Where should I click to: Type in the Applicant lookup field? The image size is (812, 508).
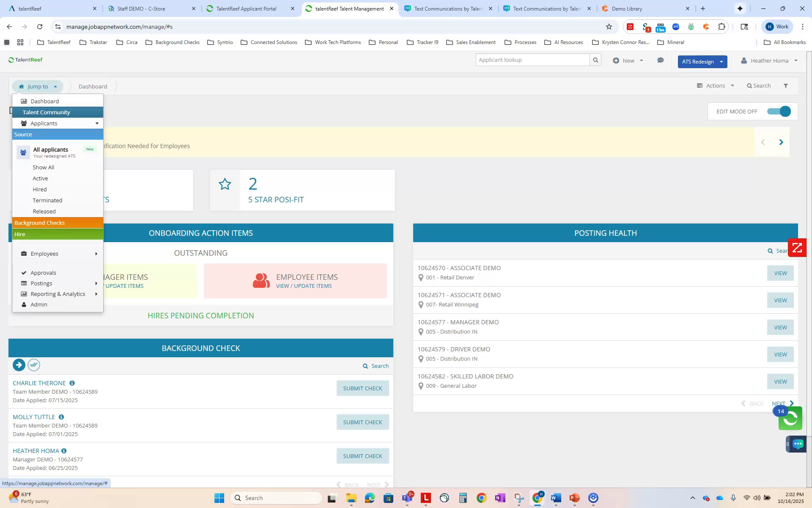point(529,60)
